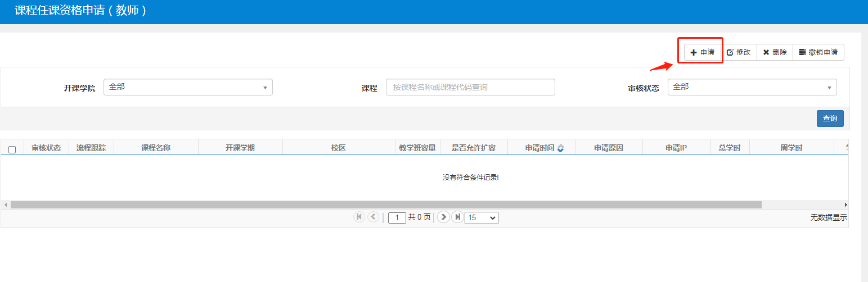This screenshot has height=282, width=868.
Task: Click the 删除 (delete) button
Action: click(775, 52)
